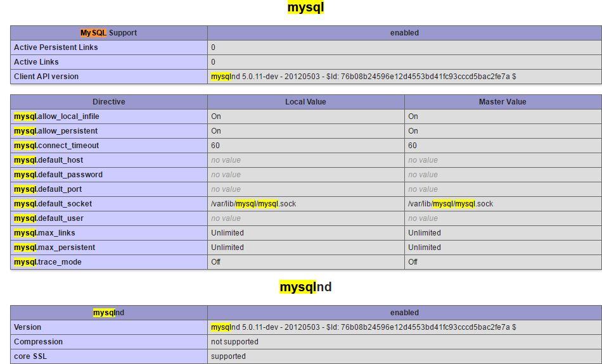Click master value Off for mysql.trace_mode
The image size is (602, 364).
413,262
